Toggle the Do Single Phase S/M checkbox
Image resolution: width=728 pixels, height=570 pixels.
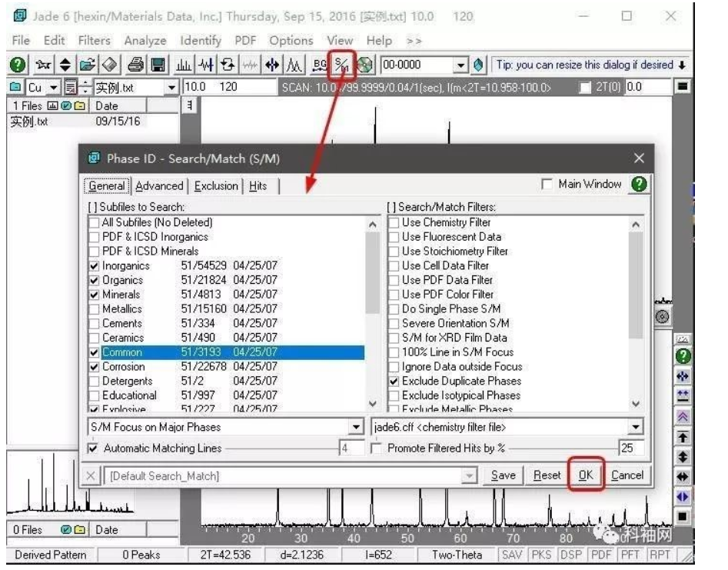coord(394,309)
